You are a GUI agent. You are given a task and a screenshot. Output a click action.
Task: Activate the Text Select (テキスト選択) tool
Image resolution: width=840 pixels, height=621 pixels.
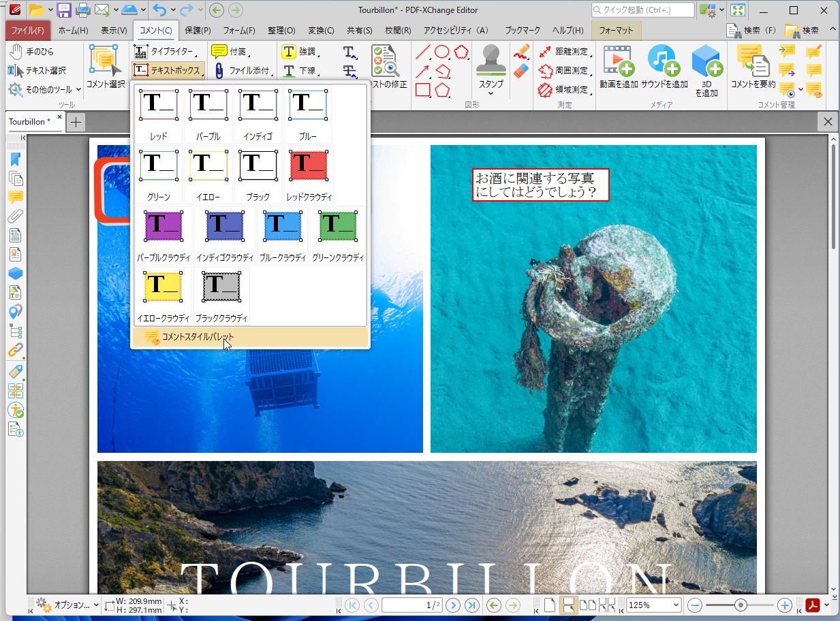(x=37, y=71)
